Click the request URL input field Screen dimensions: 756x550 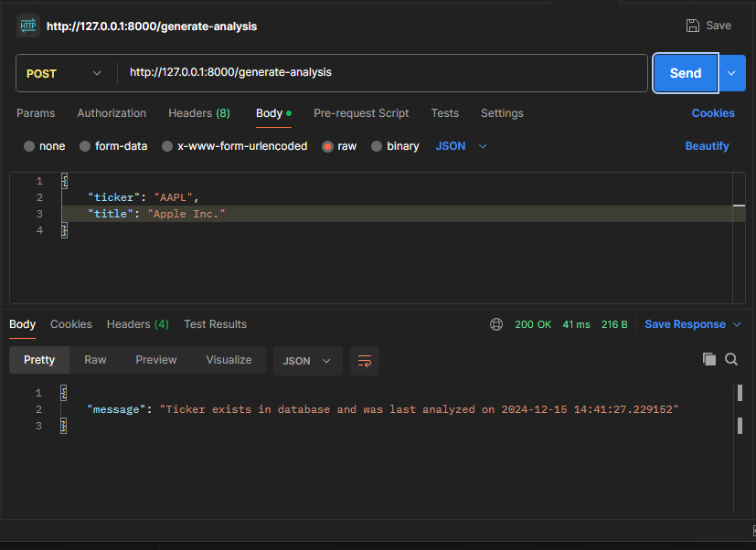tap(384, 71)
